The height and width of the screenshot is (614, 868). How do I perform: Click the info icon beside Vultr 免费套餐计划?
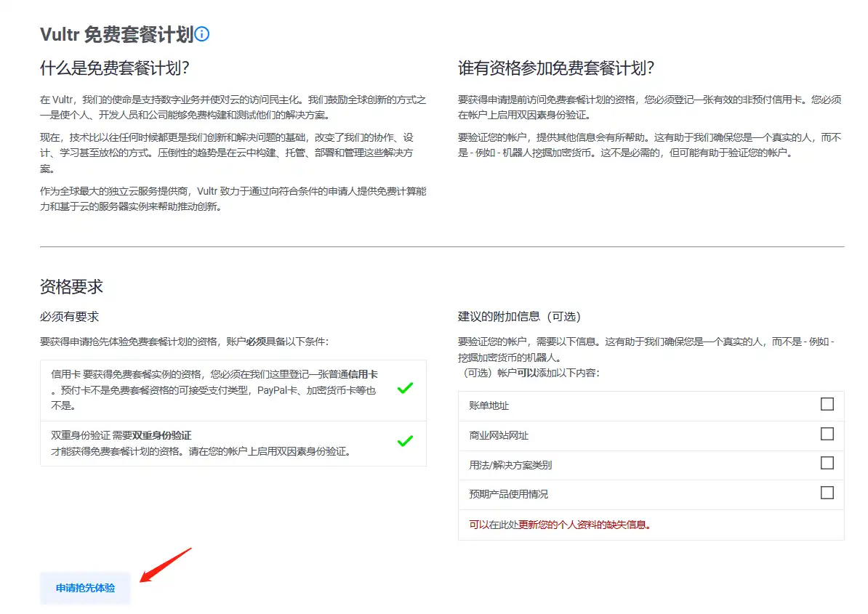[x=202, y=34]
